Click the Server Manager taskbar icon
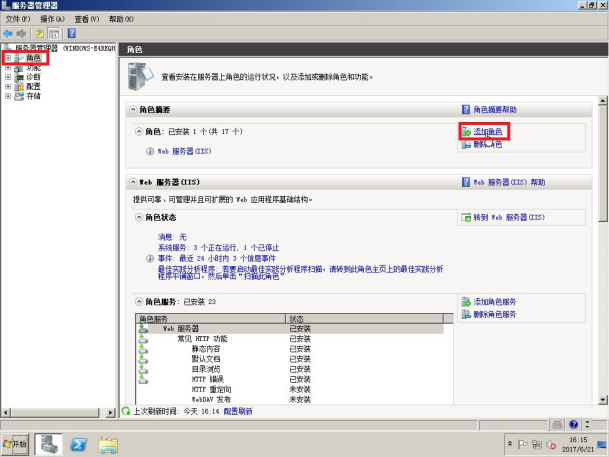Image resolution: width=609 pixels, height=457 pixels. (x=48, y=443)
